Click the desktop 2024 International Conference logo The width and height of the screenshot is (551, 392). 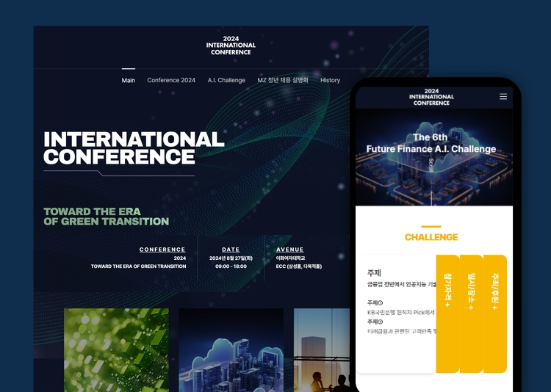(x=231, y=46)
